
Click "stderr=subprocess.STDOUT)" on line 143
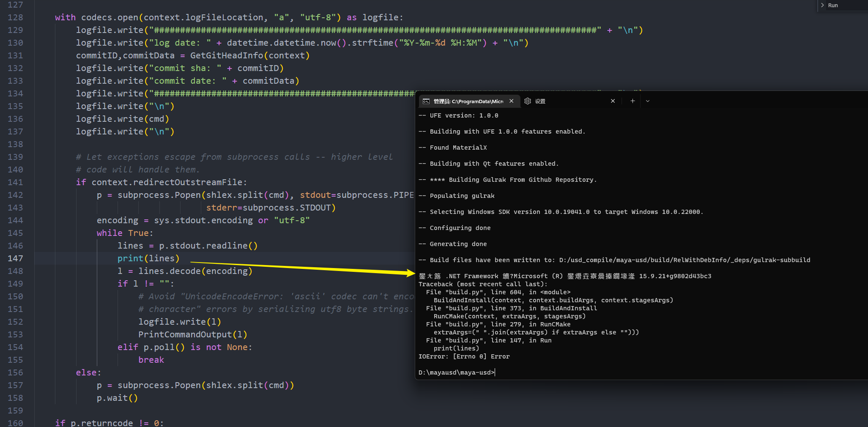pyautogui.click(x=271, y=208)
